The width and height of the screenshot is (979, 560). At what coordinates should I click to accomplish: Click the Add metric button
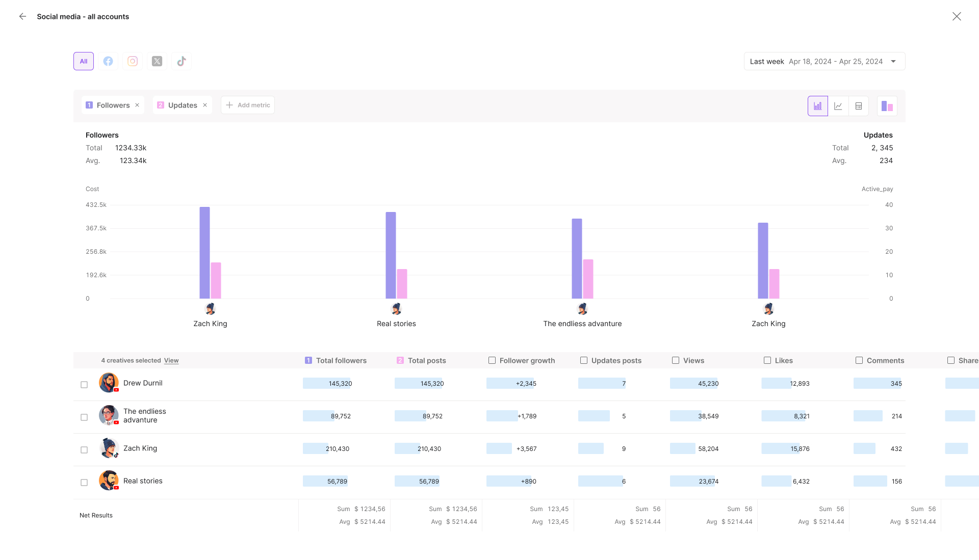tap(248, 105)
